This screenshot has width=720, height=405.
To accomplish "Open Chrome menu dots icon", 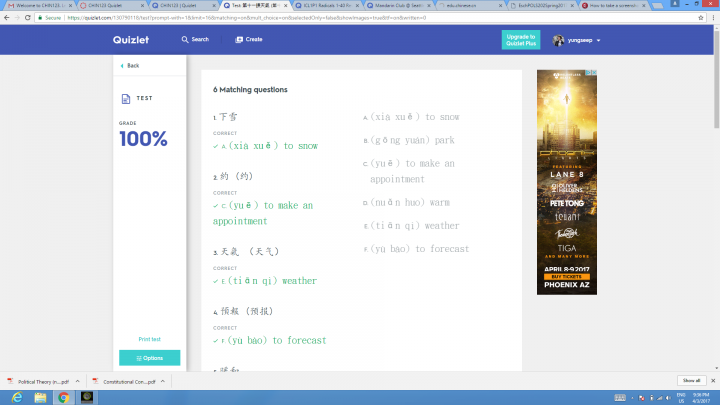I will click(x=713, y=18).
